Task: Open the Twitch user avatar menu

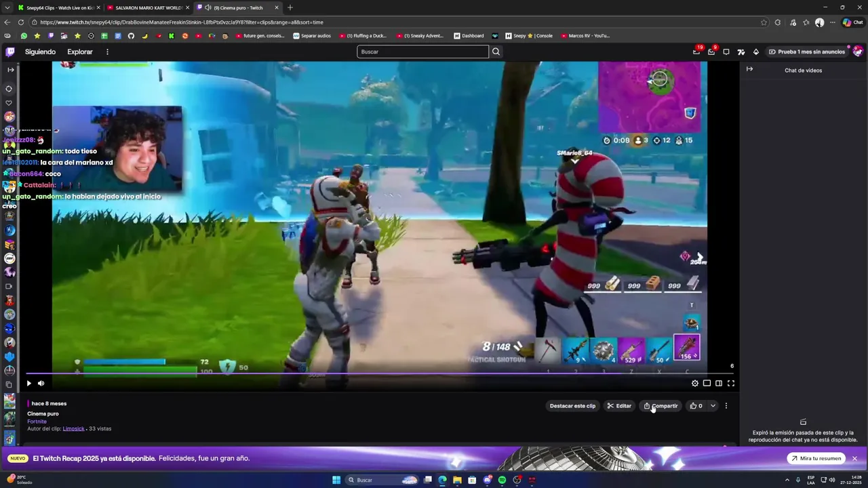Action: [x=858, y=52]
